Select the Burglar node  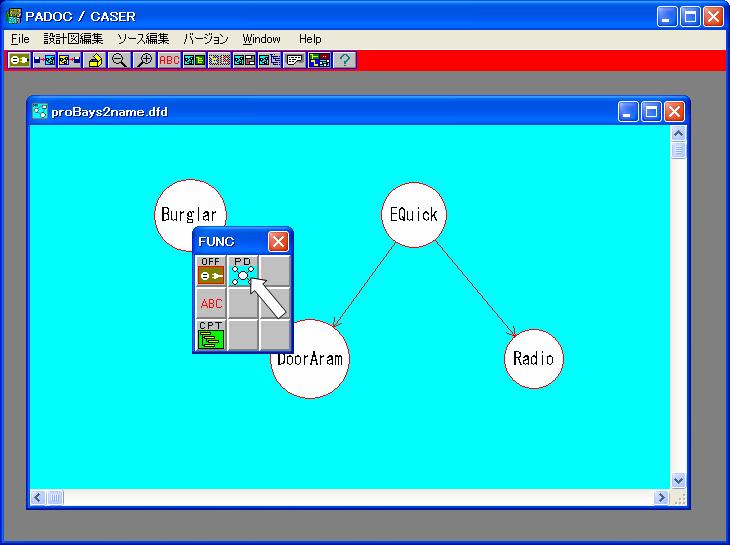(188, 213)
